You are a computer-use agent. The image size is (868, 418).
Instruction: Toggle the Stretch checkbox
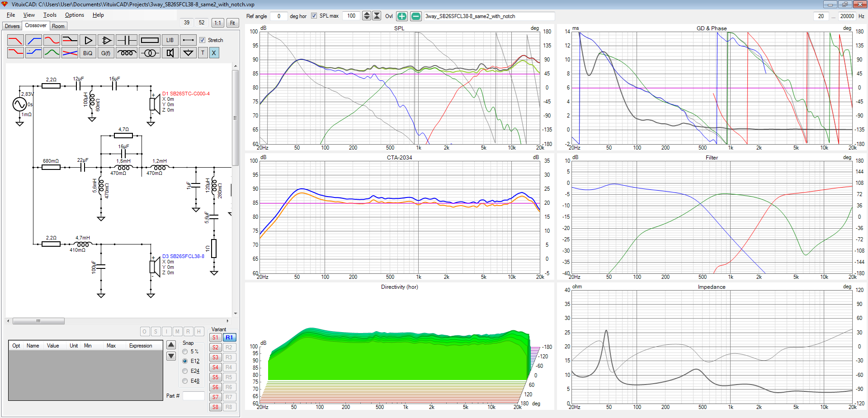203,40
